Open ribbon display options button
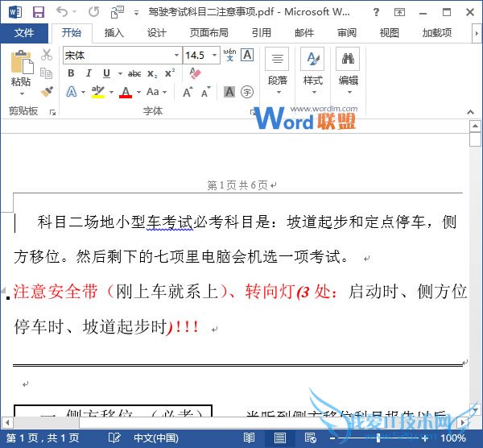This screenshot has height=448, width=483. 399,12
